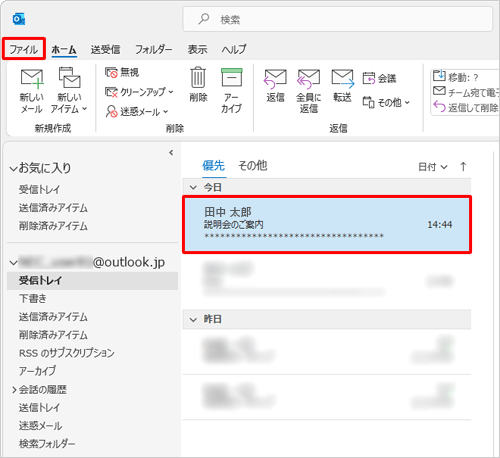Open the 表示 ribbon tab
The height and width of the screenshot is (458, 500).
(x=197, y=49)
